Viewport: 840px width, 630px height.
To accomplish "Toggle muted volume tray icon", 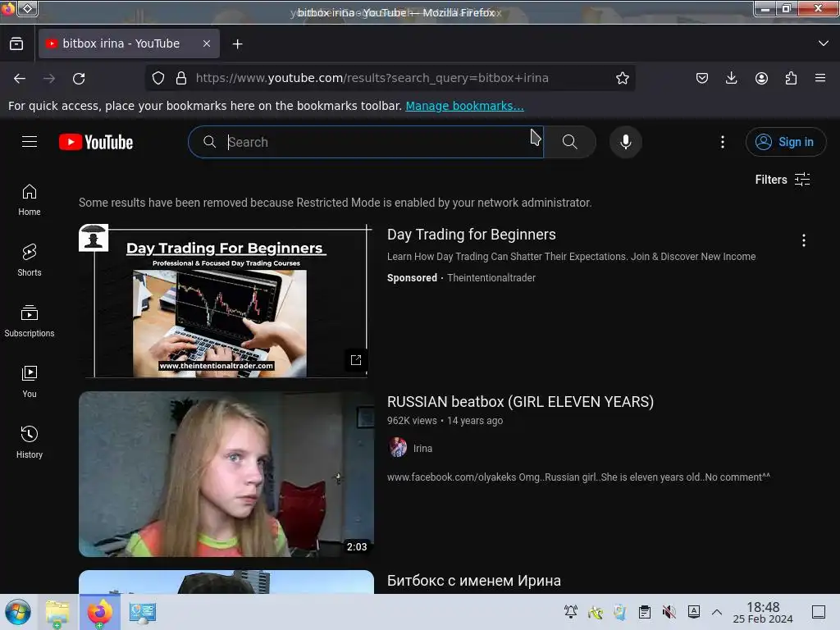I will [669, 612].
